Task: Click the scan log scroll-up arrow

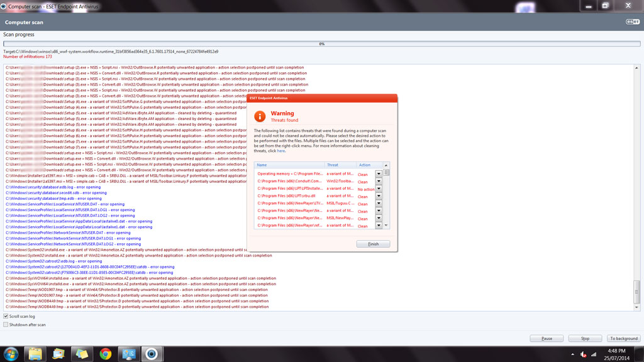Action: click(636, 68)
